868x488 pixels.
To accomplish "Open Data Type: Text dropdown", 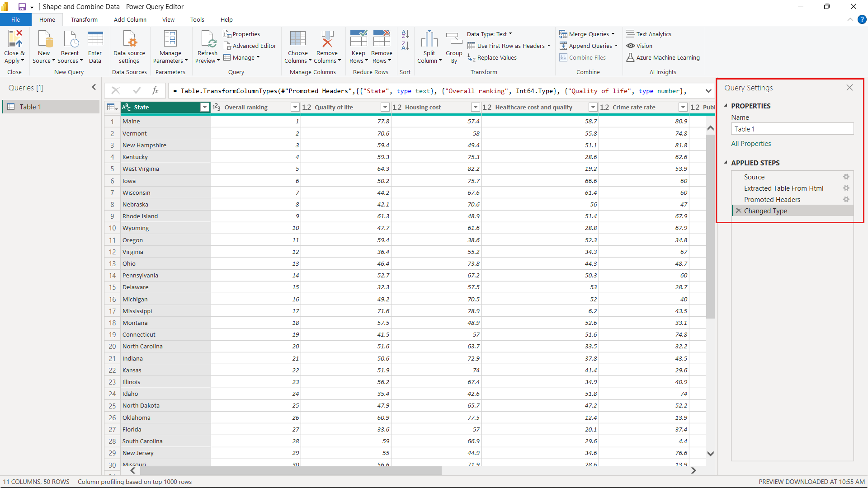I will tap(490, 34).
